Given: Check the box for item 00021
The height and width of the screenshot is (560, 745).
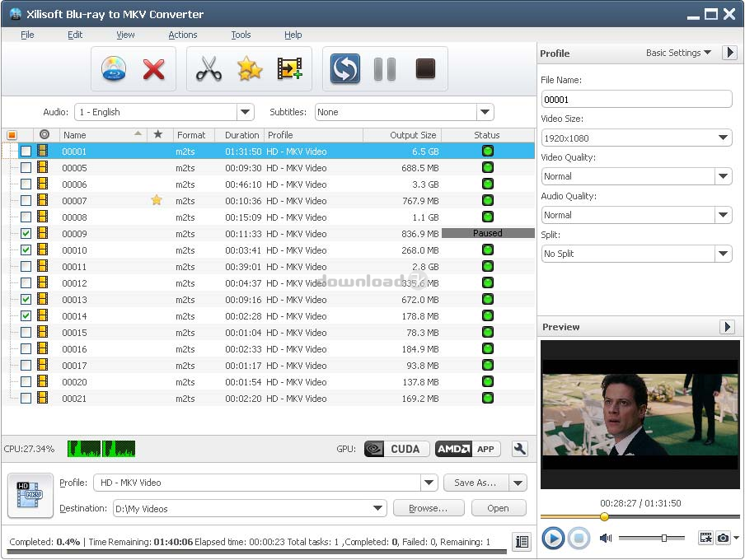Looking at the screenshot, I should click(26, 398).
